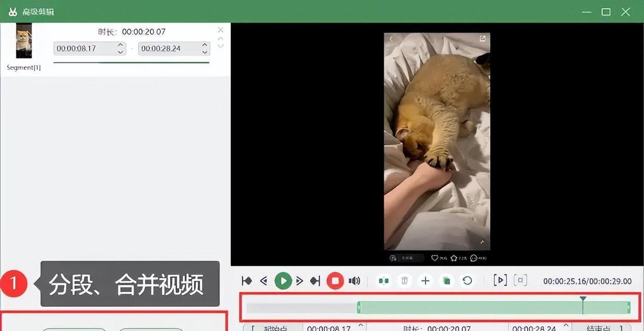Add a new segment with the plus icon
Image resolution: width=644 pixels, height=331 pixels.
pos(426,281)
